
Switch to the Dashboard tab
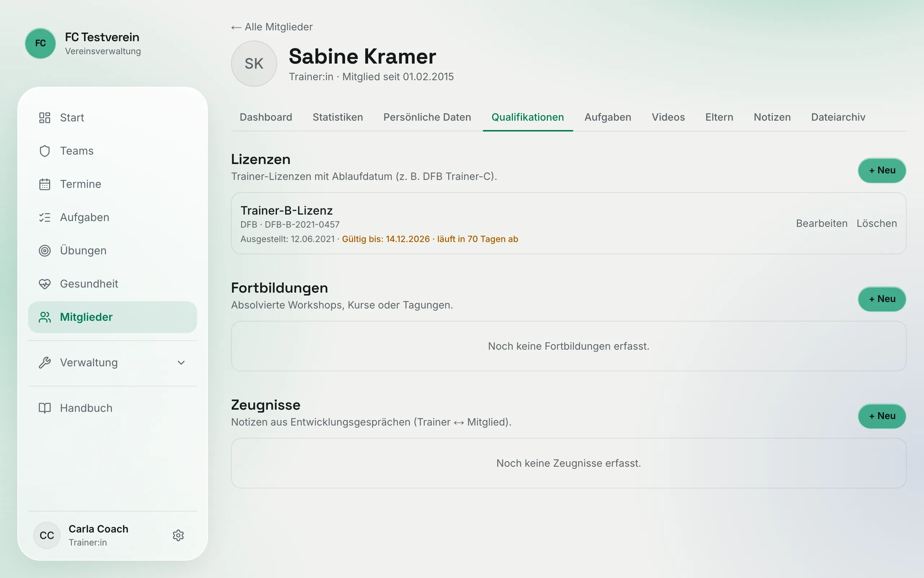(x=266, y=117)
